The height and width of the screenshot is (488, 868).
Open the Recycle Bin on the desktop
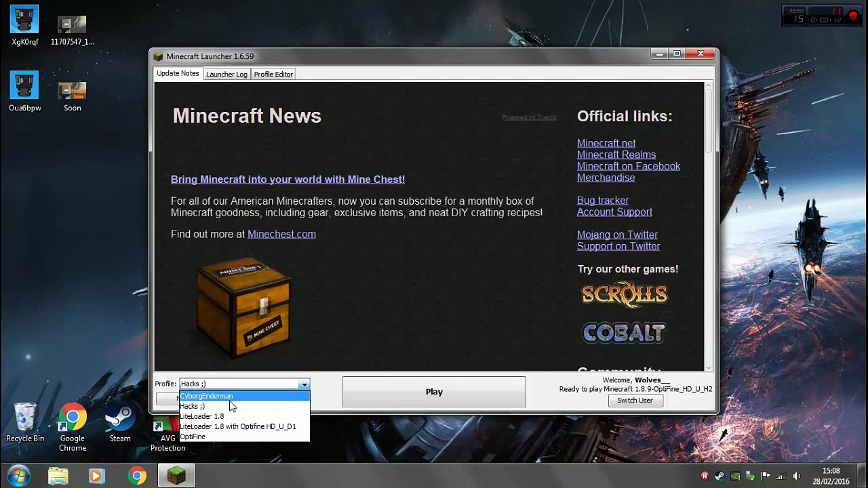[25, 422]
